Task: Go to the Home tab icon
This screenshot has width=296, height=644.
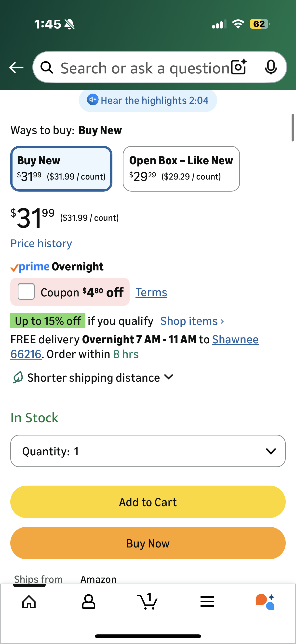Action: pos(29,602)
